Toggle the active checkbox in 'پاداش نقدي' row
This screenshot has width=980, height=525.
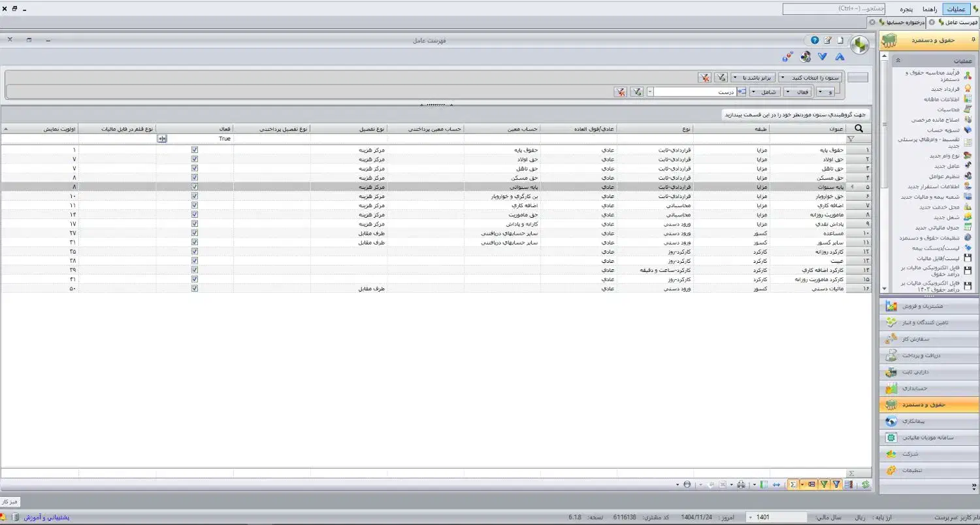(x=194, y=224)
